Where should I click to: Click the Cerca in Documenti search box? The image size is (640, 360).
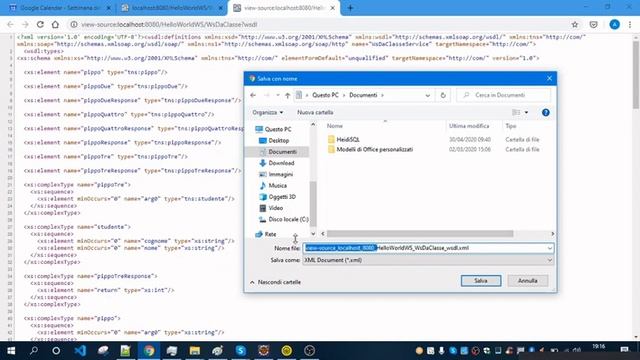pyautogui.click(x=503, y=95)
